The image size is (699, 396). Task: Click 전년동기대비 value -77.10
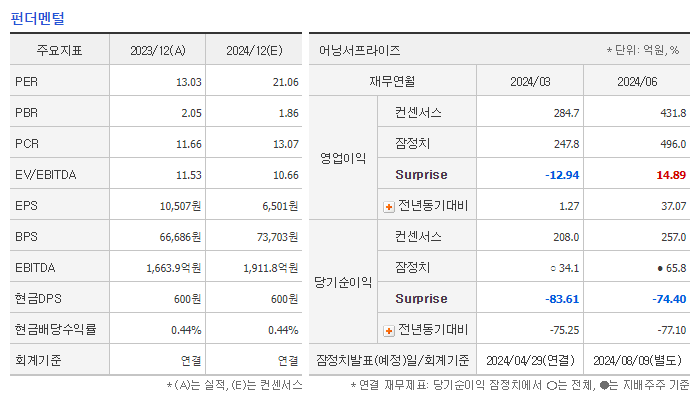(671, 330)
